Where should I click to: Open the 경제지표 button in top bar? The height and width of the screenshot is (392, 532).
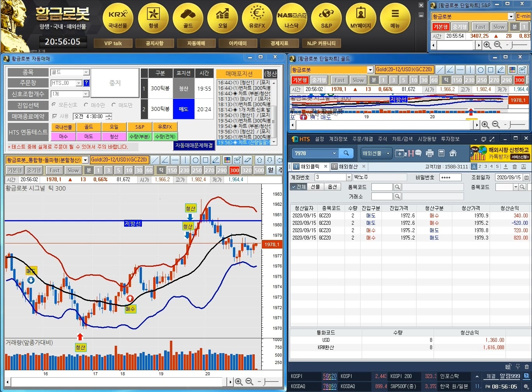pos(279,43)
